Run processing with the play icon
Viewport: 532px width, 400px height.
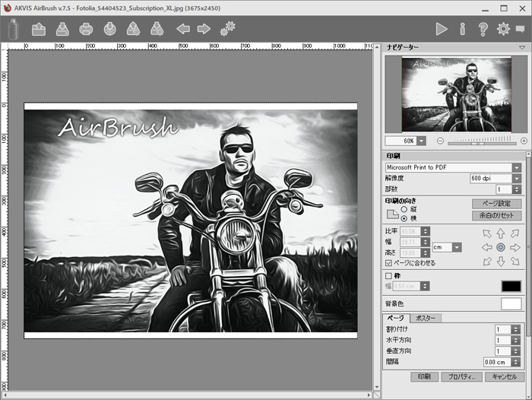click(441, 29)
